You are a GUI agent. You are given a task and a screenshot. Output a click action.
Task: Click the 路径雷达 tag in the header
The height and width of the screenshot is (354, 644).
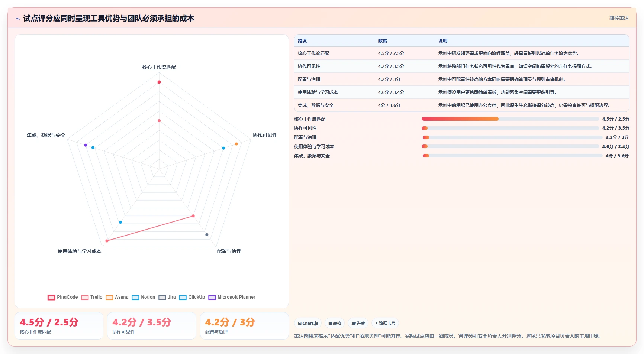[619, 18]
